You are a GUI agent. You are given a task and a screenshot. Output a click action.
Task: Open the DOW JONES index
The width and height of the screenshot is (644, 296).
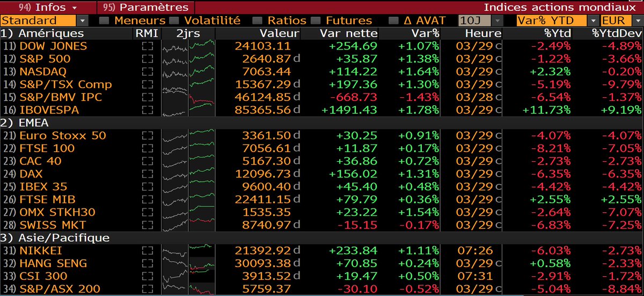53,46
